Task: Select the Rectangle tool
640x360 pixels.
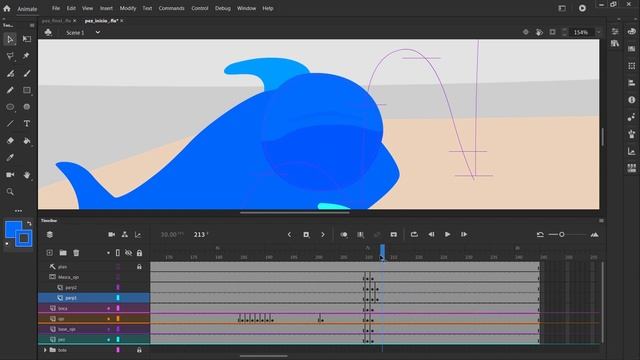Action: click(x=27, y=90)
